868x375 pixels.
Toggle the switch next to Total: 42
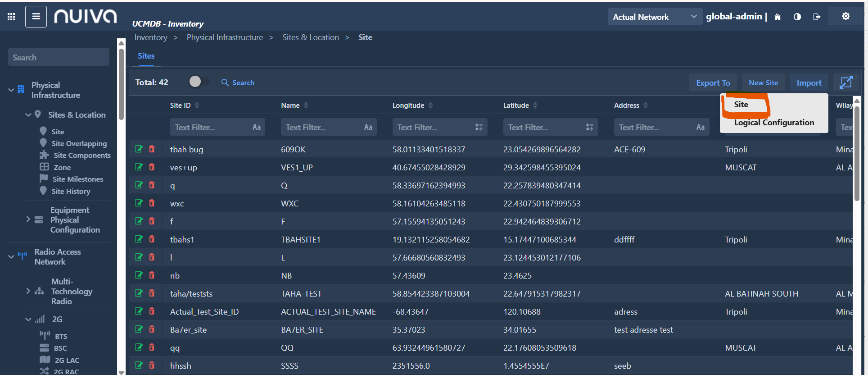pos(199,82)
